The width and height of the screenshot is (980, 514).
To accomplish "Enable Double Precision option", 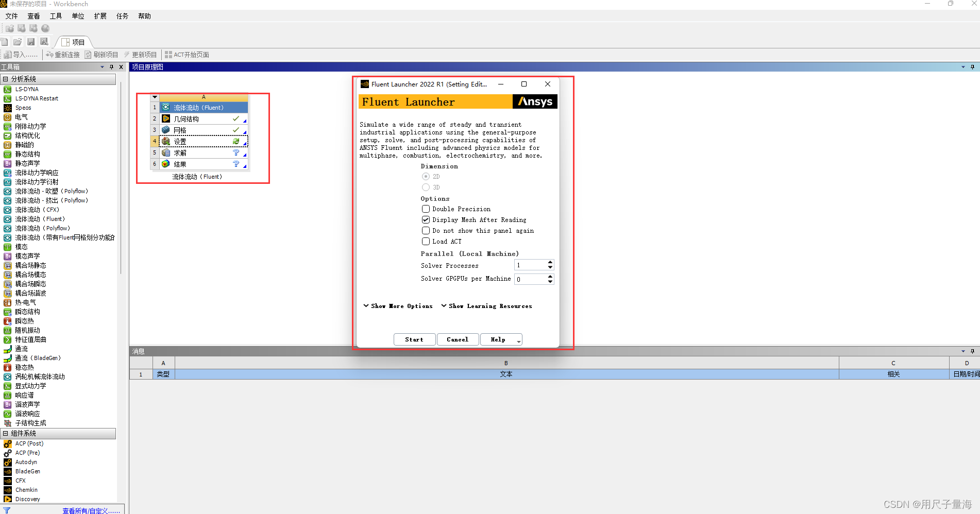I will tap(426, 209).
